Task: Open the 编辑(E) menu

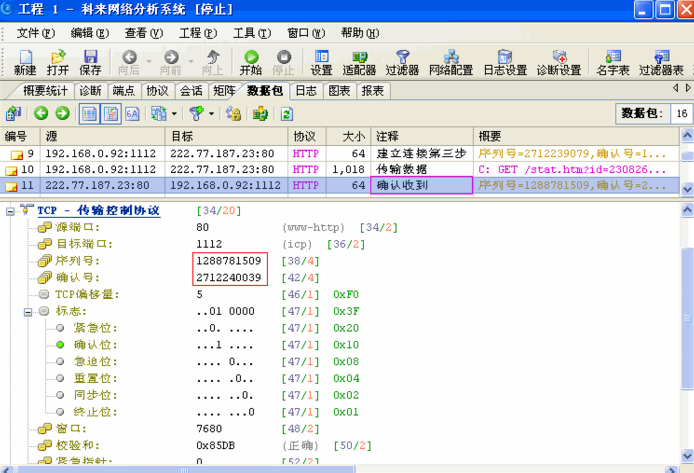Action: tap(89, 33)
